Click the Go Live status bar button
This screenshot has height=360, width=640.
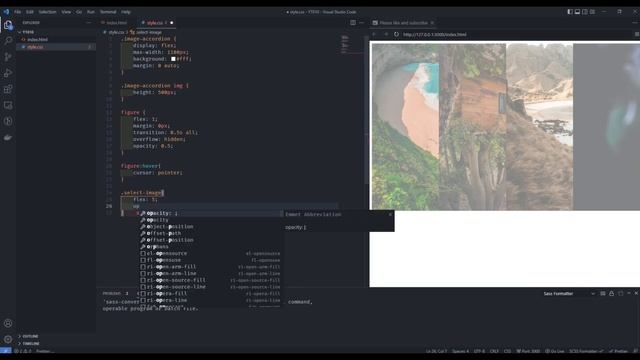555,351
